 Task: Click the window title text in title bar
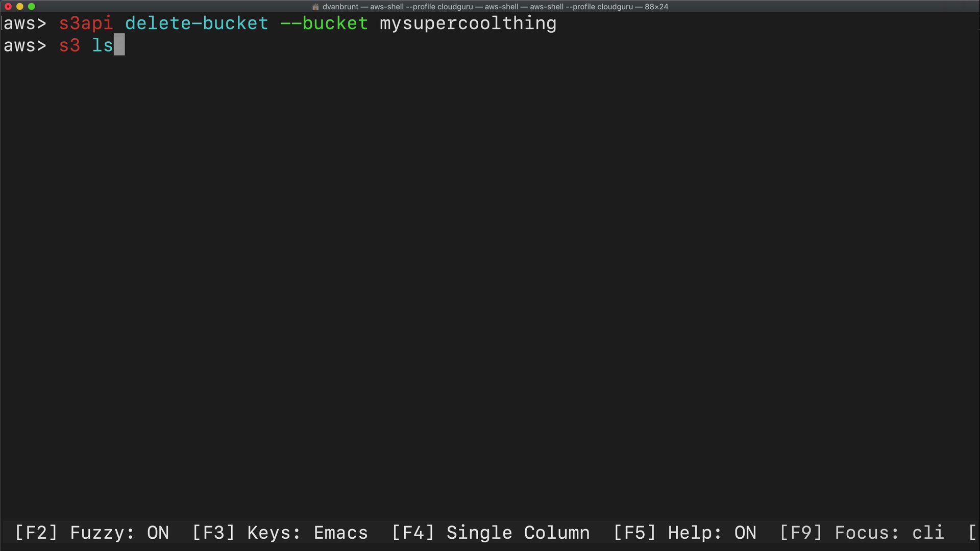pos(495,7)
